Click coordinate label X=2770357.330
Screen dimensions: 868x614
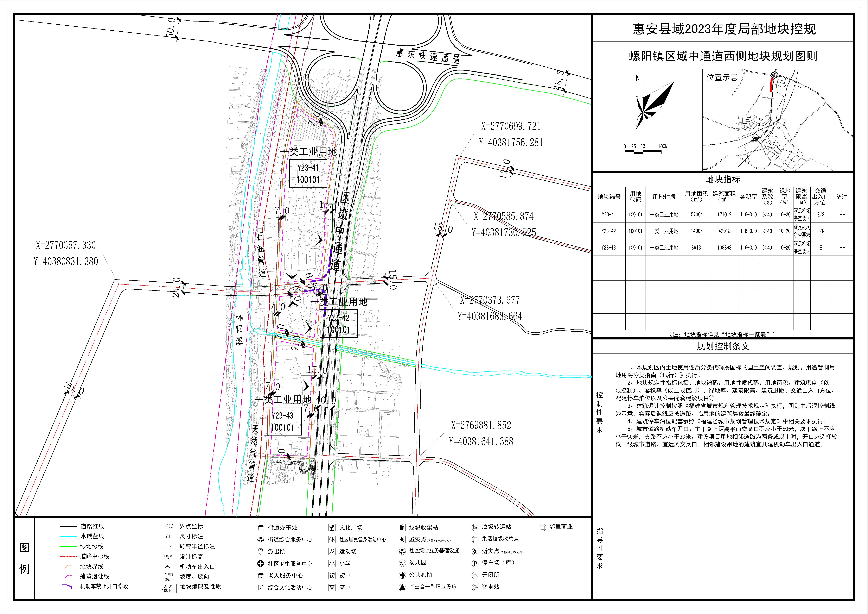(x=66, y=245)
